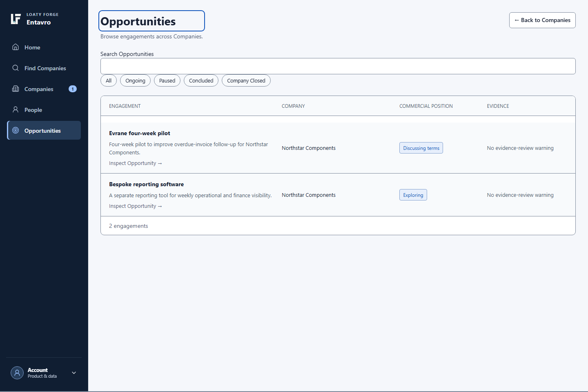Viewport: 588px width, 392px height.
Task: Click Back to Companies button
Action: [x=542, y=20]
